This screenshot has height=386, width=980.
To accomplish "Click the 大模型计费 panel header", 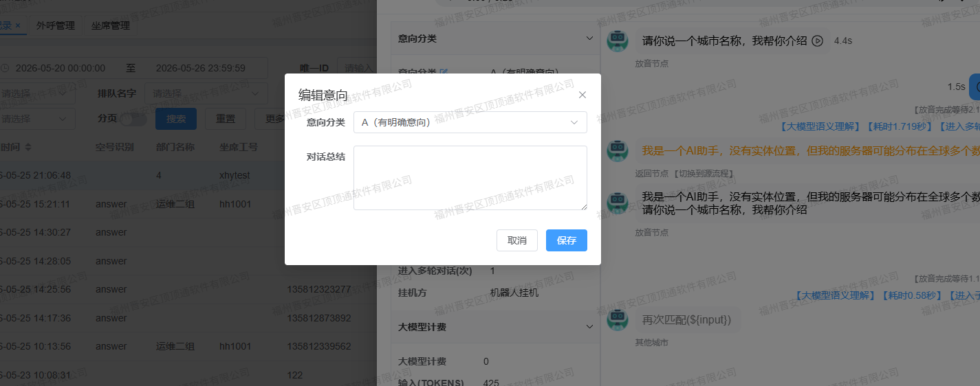I will [x=495, y=327].
